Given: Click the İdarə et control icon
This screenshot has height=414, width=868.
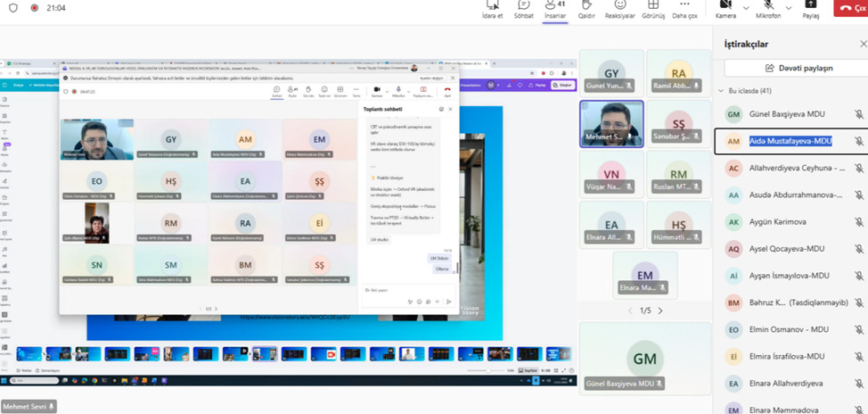Looking at the screenshot, I should point(492,9).
